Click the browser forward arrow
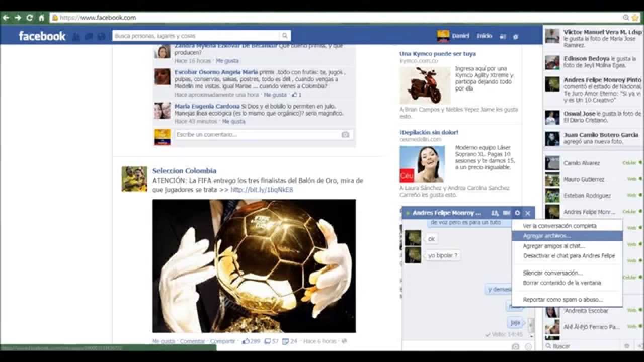 (x=18, y=18)
